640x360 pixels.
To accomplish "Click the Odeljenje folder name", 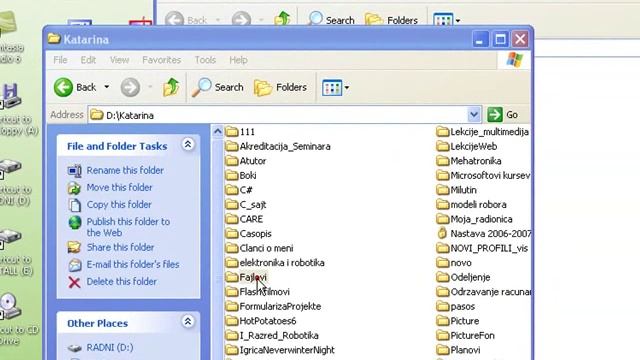I will coord(470,278).
